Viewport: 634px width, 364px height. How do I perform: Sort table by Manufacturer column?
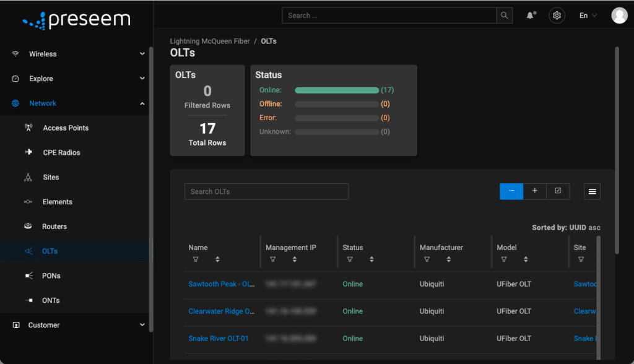(x=449, y=259)
